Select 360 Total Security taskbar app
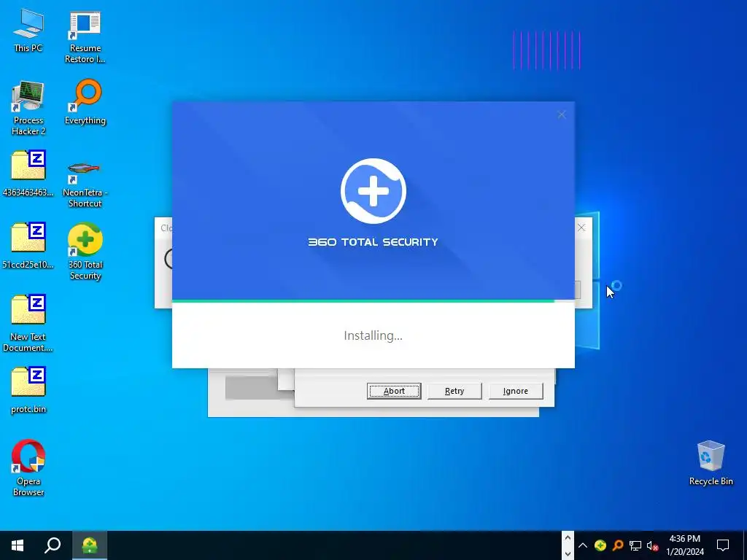This screenshot has width=747, height=560. click(90, 545)
